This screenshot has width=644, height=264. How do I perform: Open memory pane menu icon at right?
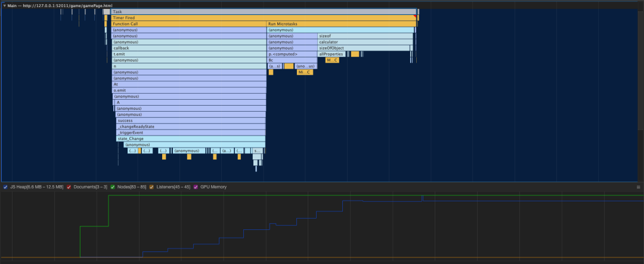(x=639, y=187)
